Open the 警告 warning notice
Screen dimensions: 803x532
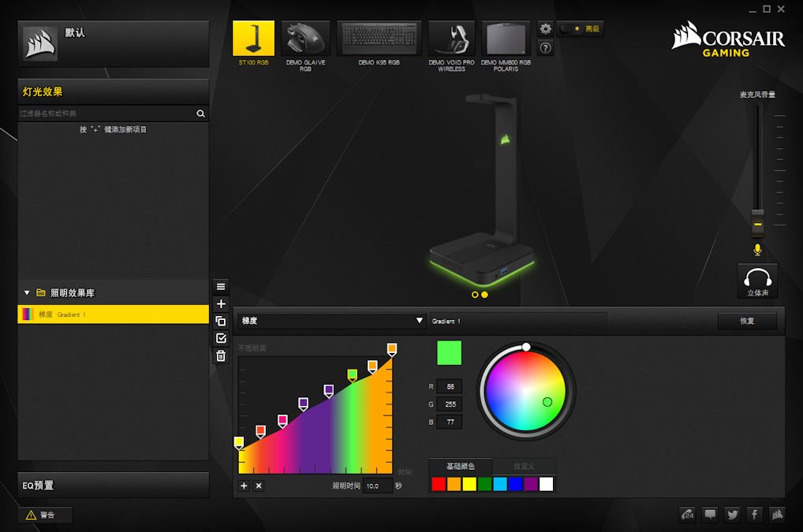[x=45, y=515]
